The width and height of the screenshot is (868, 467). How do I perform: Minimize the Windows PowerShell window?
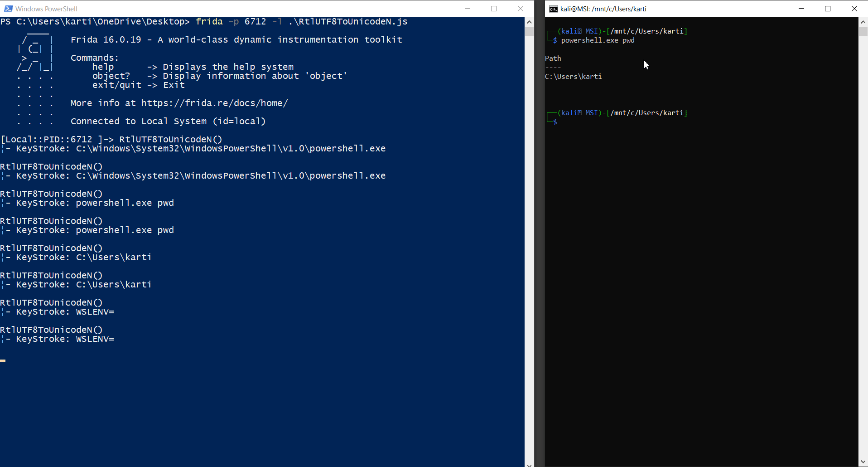468,9
